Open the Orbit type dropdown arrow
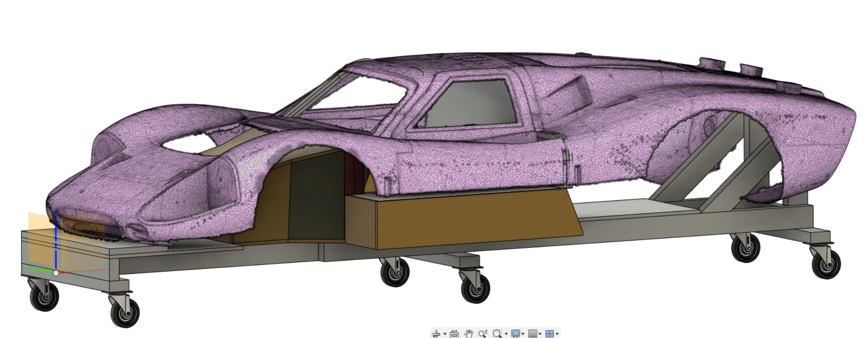Image resolution: width=868 pixels, height=338 pixels. 445,334
